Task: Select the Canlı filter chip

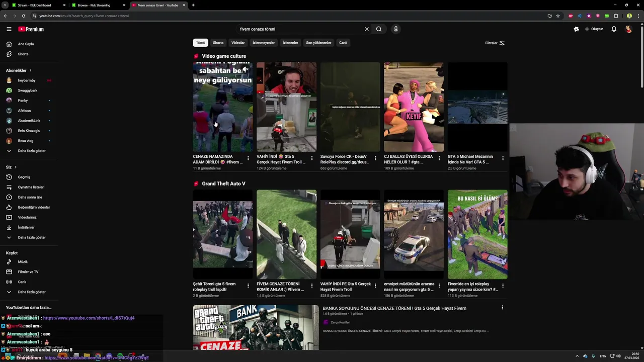Action: [x=343, y=43]
